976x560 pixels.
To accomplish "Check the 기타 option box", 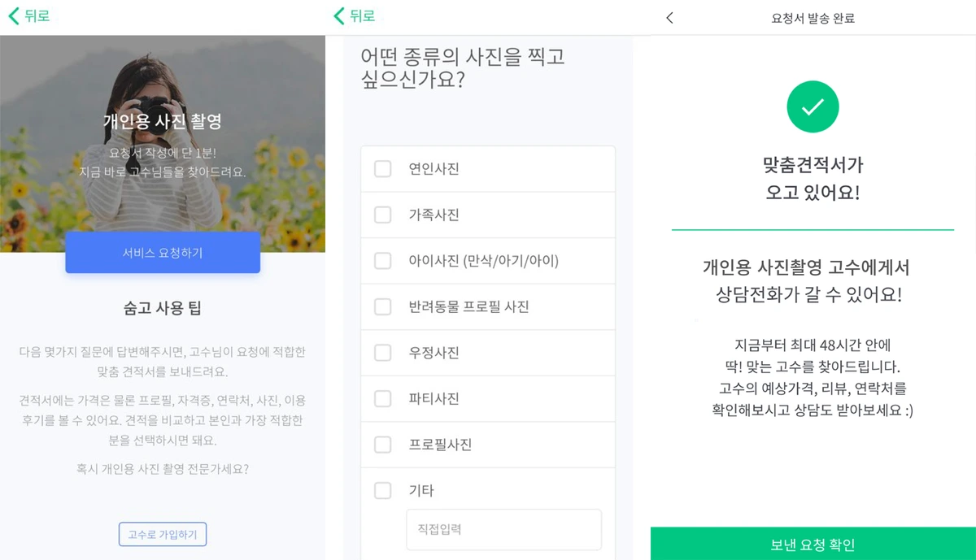I will [x=382, y=490].
